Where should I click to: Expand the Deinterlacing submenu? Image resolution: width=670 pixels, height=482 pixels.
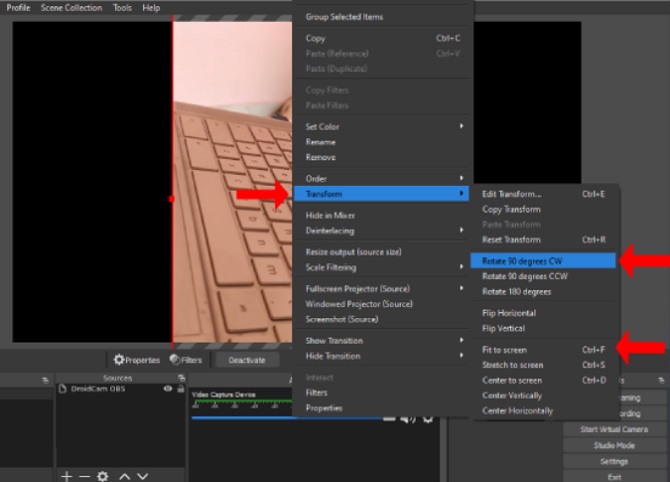coord(383,231)
